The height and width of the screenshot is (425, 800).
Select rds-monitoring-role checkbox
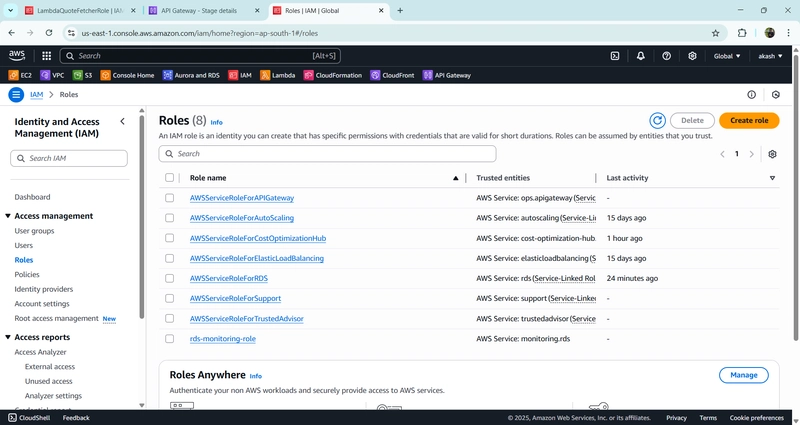tap(169, 339)
